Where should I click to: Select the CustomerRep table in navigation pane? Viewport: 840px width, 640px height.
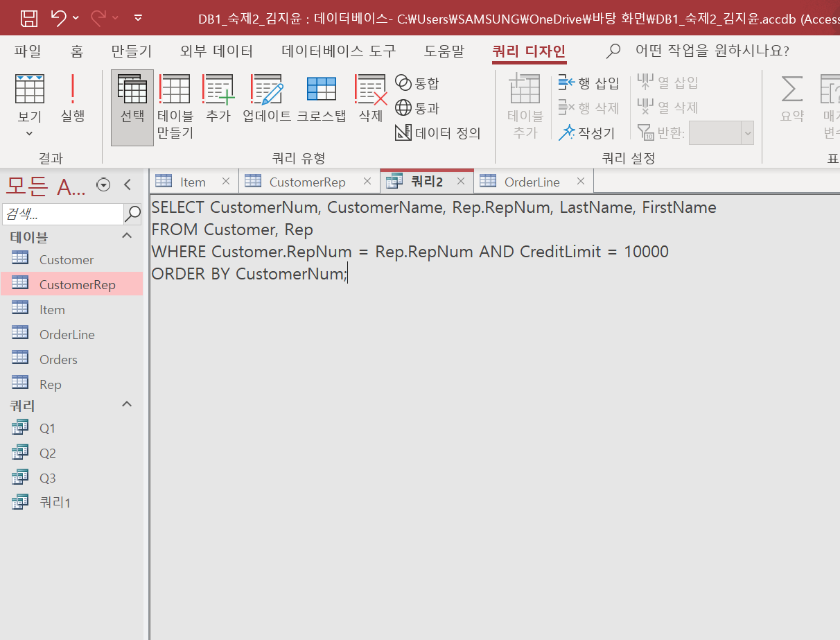72,284
